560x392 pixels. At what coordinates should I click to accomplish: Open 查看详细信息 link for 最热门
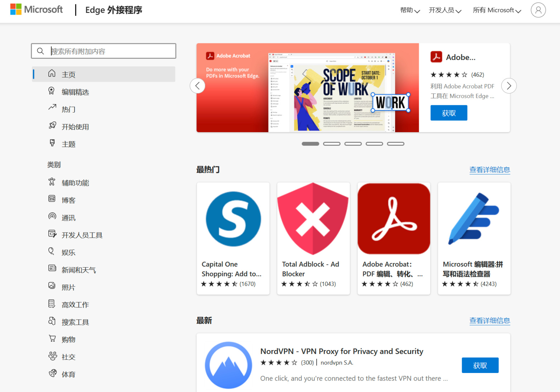point(490,169)
